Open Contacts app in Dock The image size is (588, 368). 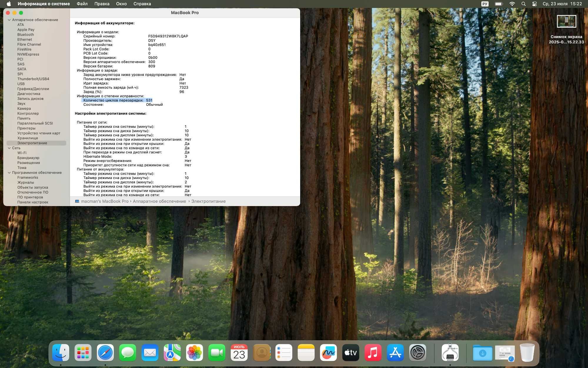[261, 352]
